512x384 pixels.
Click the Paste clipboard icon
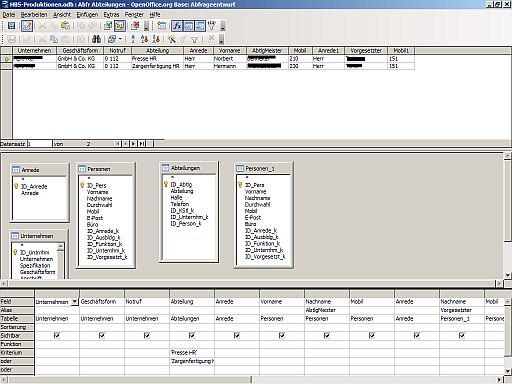(66, 26)
